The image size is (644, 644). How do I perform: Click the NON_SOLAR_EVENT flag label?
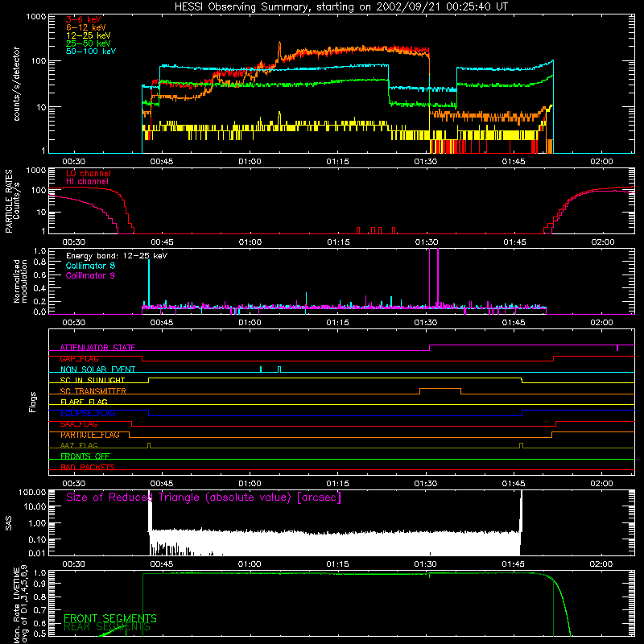tap(97, 369)
